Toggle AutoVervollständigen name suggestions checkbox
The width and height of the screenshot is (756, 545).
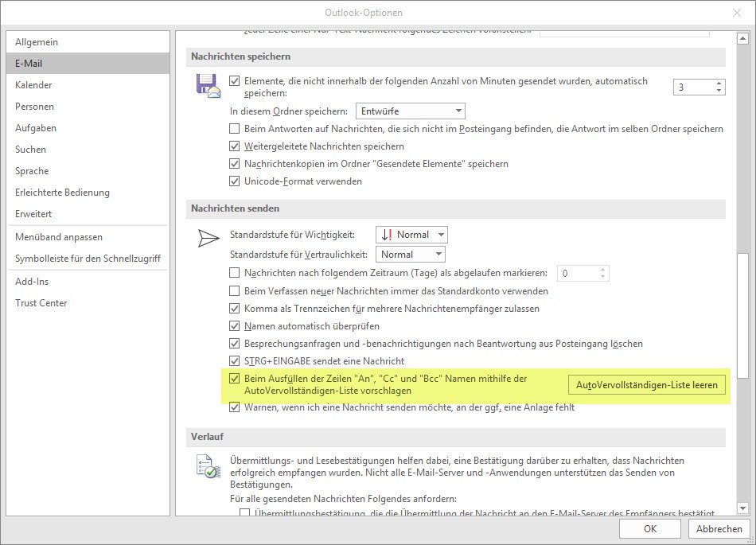(234, 378)
